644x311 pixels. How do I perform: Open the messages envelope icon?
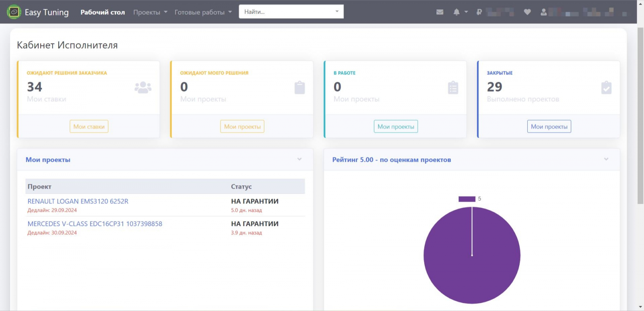[x=440, y=12]
